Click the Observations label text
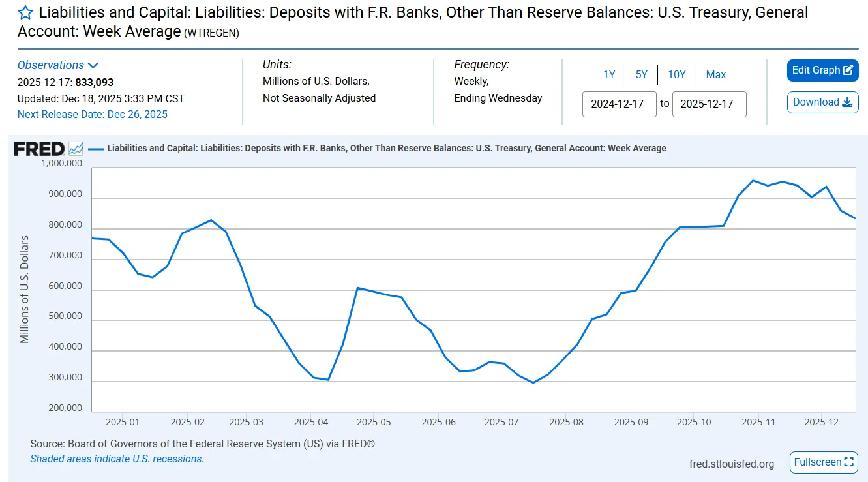868x482 pixels. click(51, 65)
